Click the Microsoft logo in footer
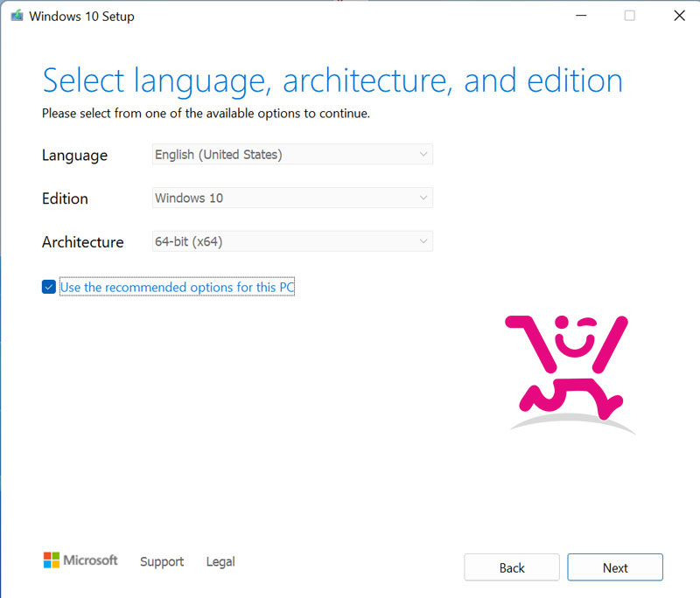The width and height of the screenshot is (700, 598). click(80, 560)
